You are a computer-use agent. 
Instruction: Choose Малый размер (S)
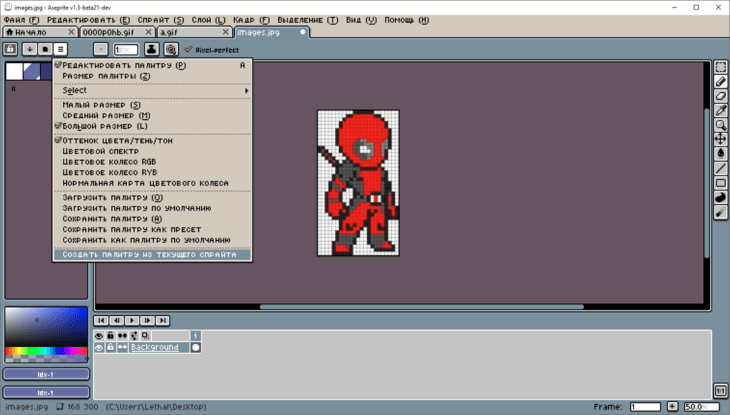152,105
